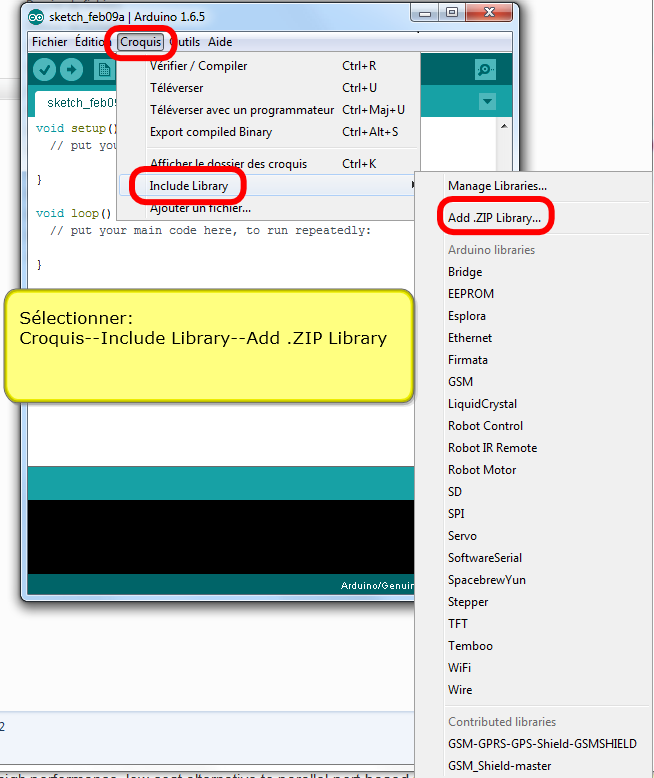The height and width of the screenshot is (778, 654).
Task: Select Téléverser menu entry
Action: coord(269,88)
